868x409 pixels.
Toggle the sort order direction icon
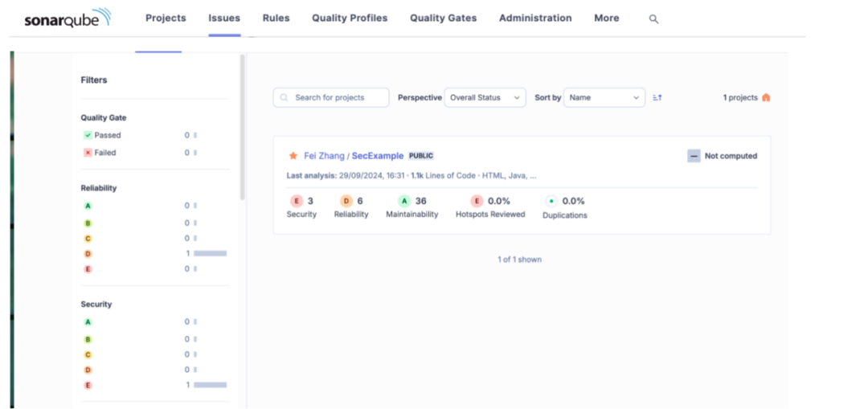[x=657, y=98]
